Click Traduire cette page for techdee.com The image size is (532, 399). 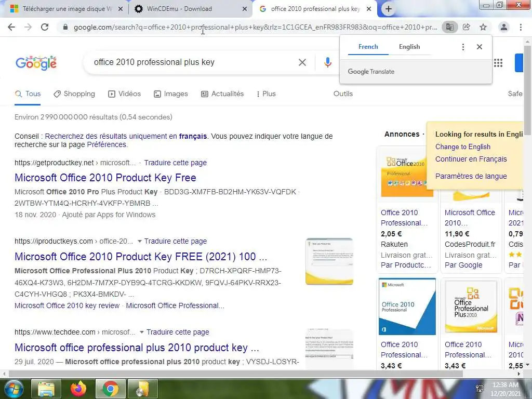coord(178,332)
